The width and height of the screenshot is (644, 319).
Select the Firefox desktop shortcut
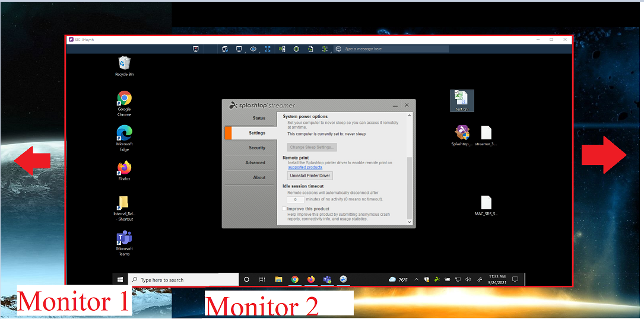point(125,171)
